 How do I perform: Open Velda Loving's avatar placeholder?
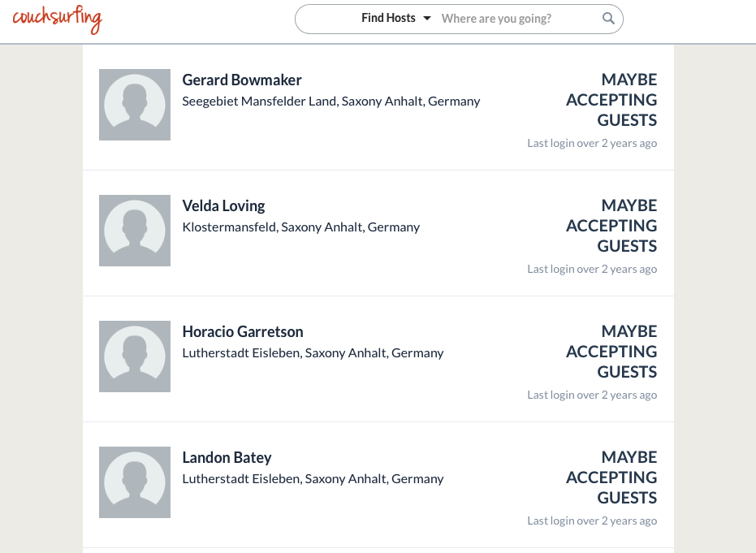(x=135, y=231)
